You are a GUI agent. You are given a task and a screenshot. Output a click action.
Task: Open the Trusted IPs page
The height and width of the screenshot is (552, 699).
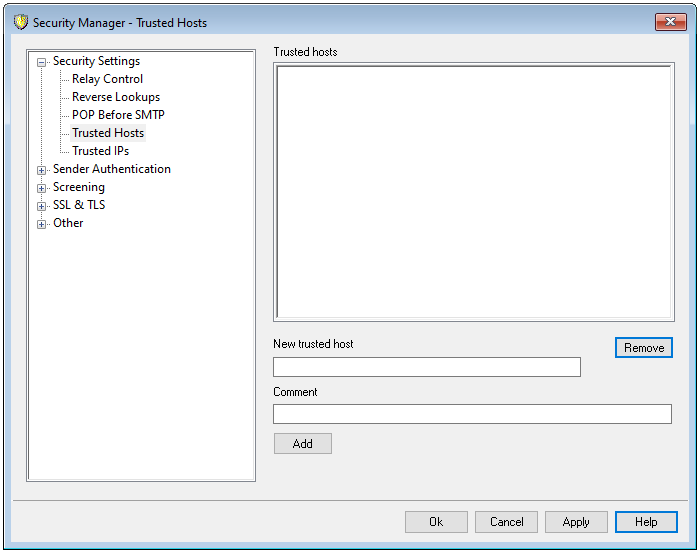(x=100, y=151)
